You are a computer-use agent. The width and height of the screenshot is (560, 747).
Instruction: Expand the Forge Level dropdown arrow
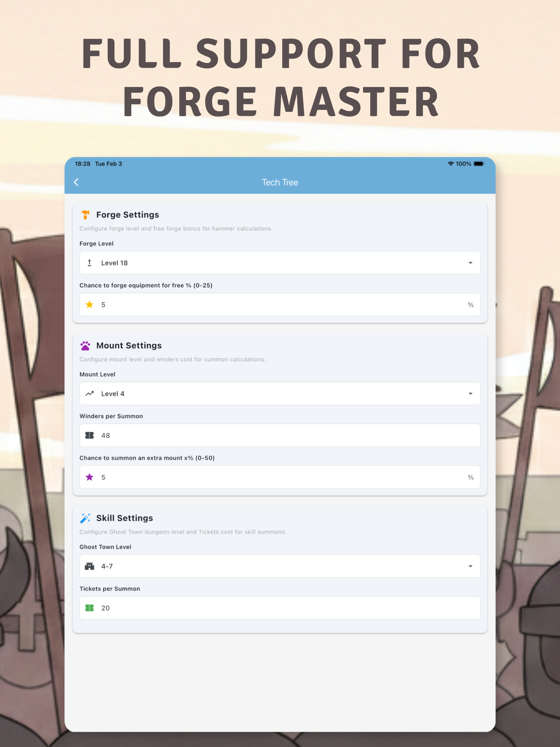[471, 263]
